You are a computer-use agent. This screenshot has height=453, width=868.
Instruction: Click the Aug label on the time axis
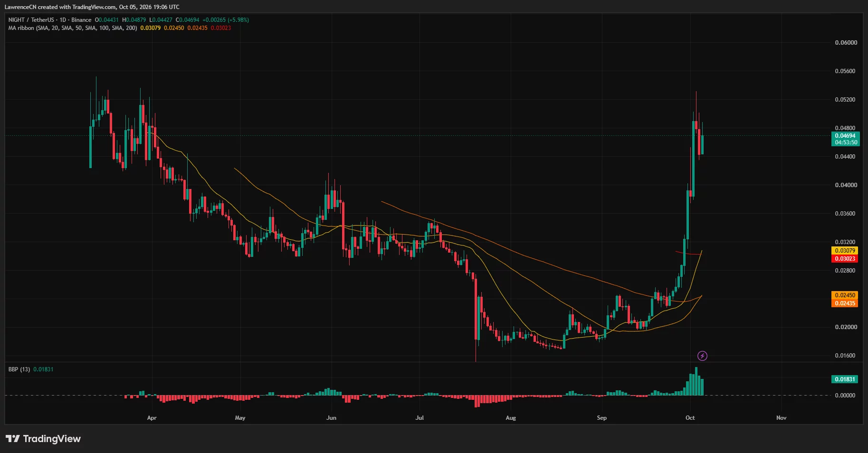click(511, 418)
